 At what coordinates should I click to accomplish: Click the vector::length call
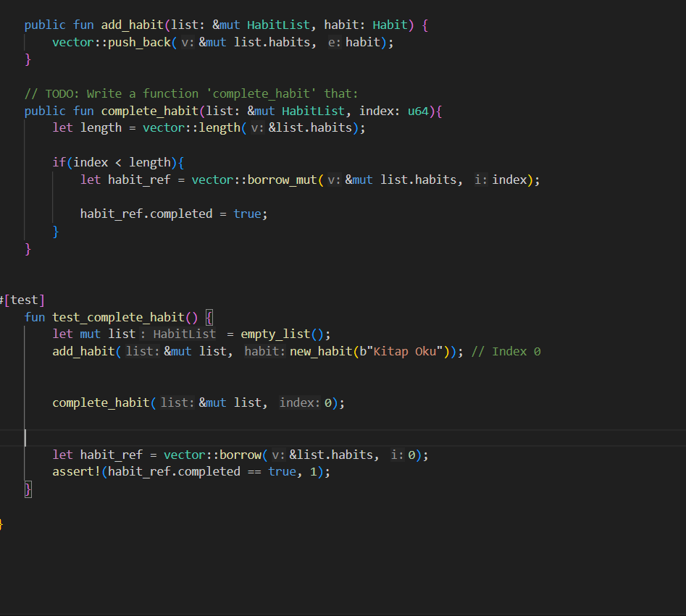pyautogui.click(x=192, y=127)
